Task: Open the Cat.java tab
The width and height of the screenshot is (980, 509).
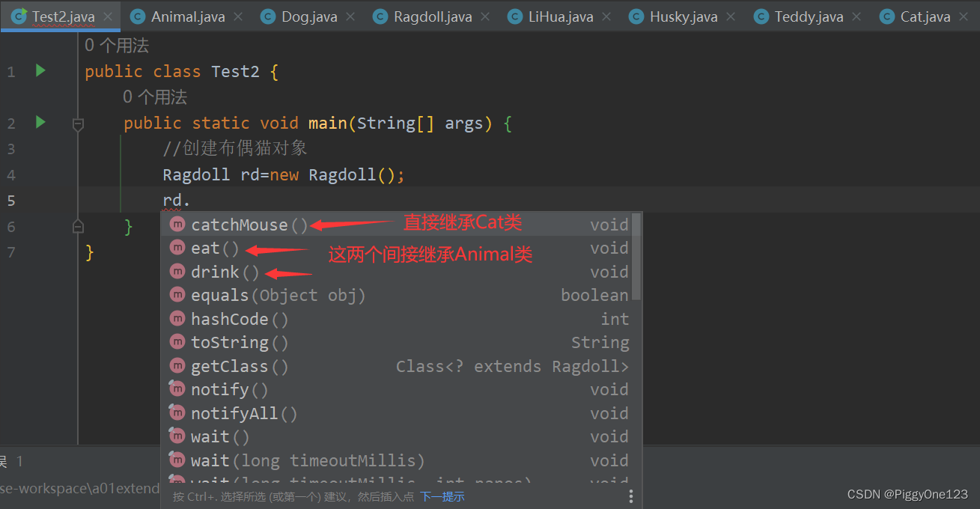Action: (x=925, y=16)
